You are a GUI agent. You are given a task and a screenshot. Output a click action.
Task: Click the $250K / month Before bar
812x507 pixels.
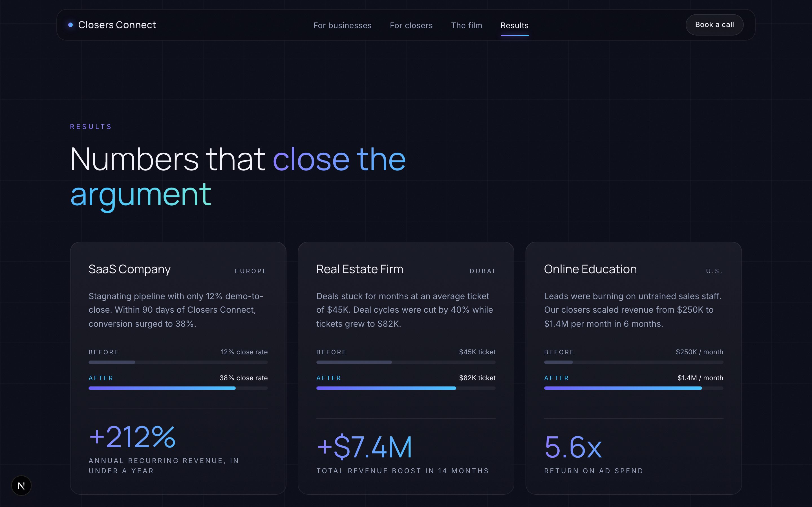(x=634, y=362)
